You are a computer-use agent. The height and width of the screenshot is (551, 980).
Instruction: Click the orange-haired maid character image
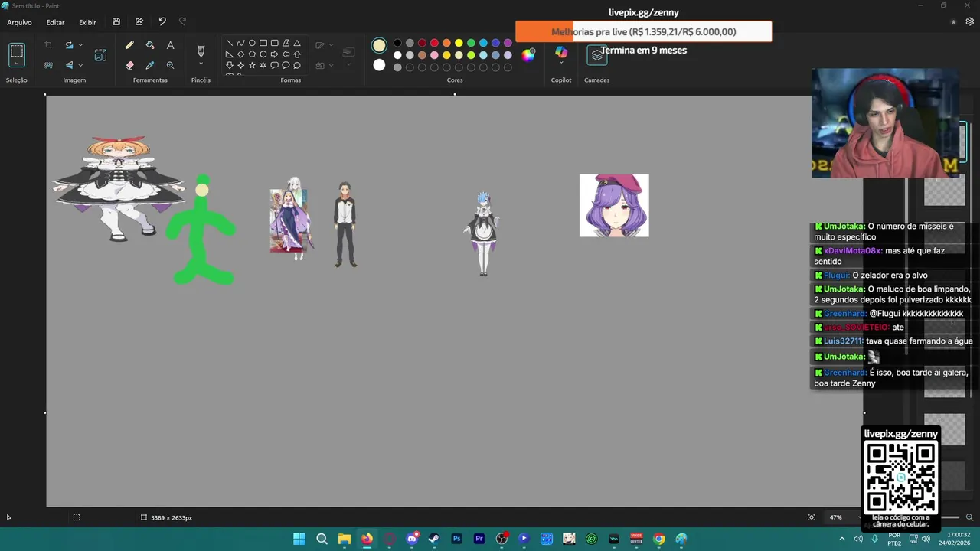pyautogui.click(x=118, y=189)
